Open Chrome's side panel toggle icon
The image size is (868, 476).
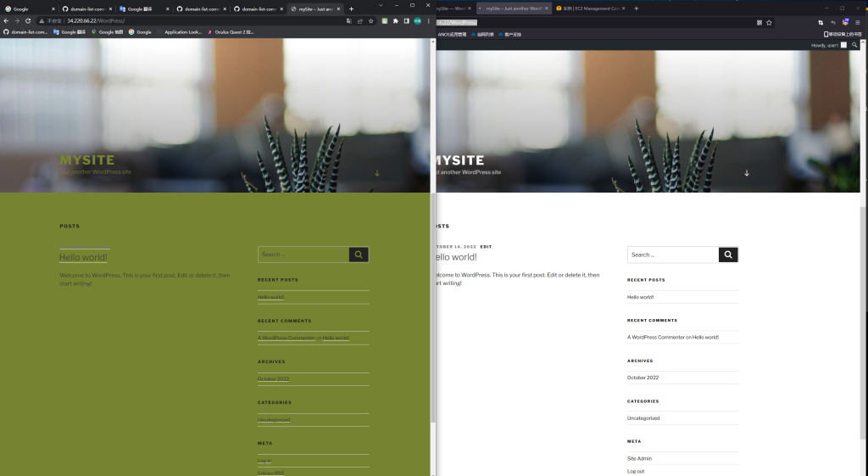pos(406,20)
